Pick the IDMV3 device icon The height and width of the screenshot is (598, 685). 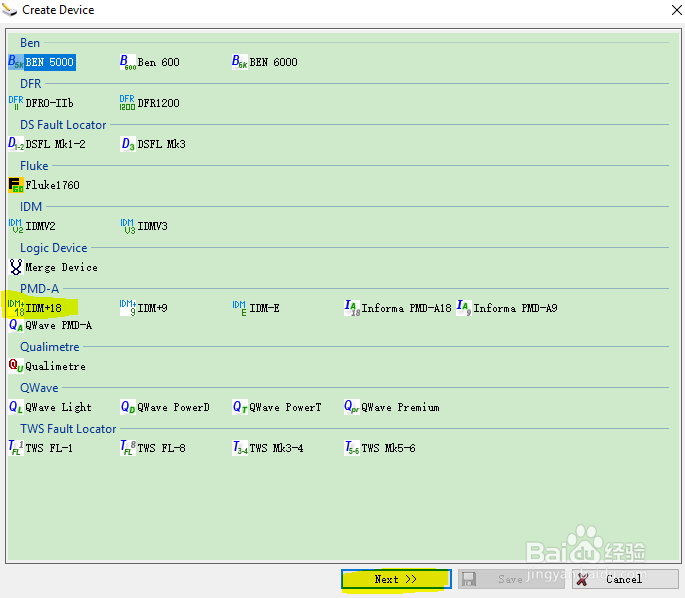(x=128, y=226)
